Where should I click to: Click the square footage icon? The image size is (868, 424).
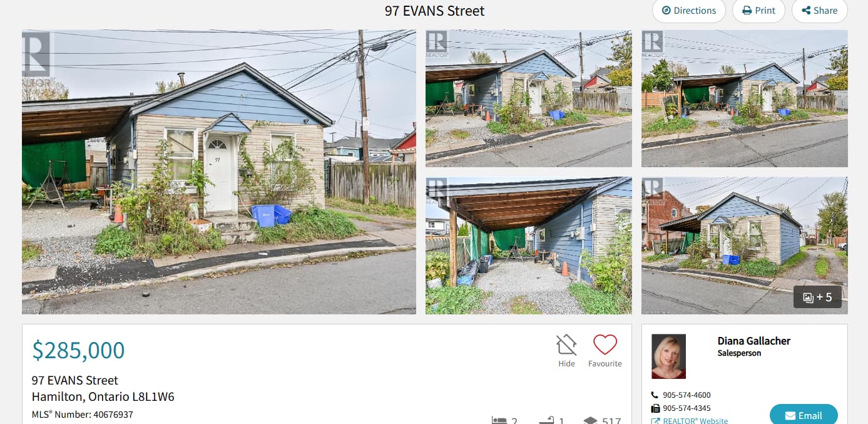pyautogui.click(x=591, y=420)
